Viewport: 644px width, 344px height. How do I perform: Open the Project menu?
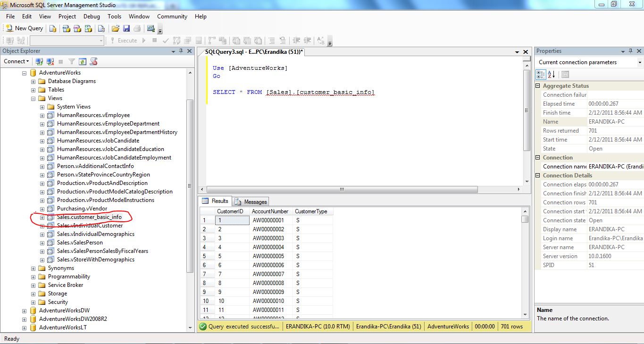click(x=67, y=16)
